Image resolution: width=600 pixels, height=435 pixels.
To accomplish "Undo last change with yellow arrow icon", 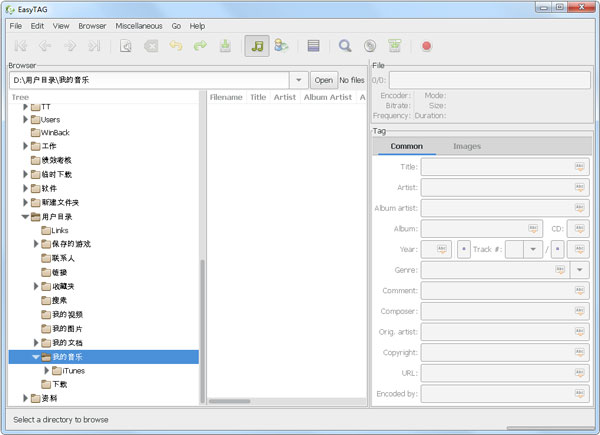I will click(x=176, y=46).
